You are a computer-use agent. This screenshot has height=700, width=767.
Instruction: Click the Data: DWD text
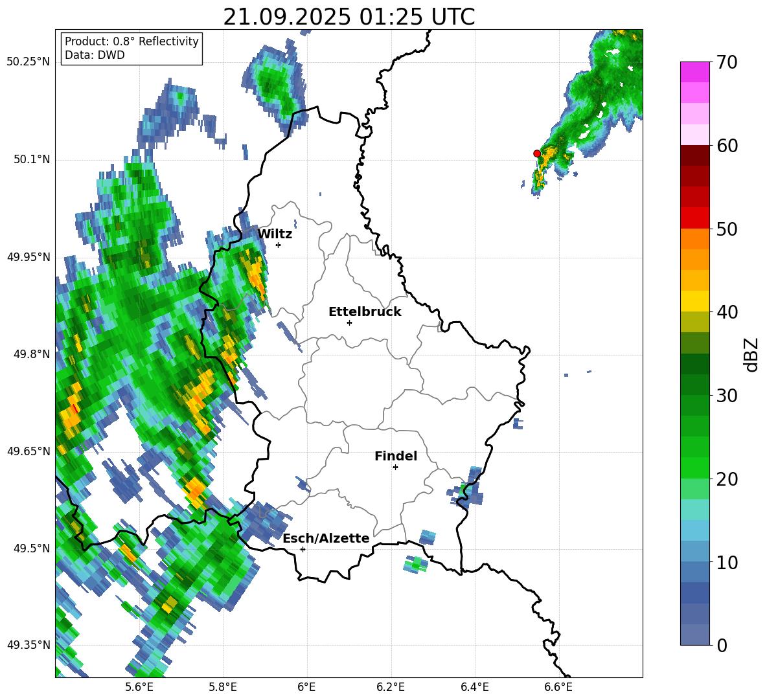95,55
